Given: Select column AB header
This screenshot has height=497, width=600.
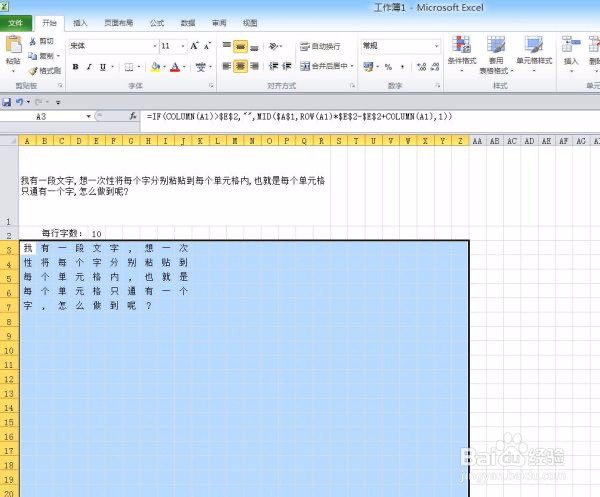Looking at the screenshot, I should (x=494, y=141).
